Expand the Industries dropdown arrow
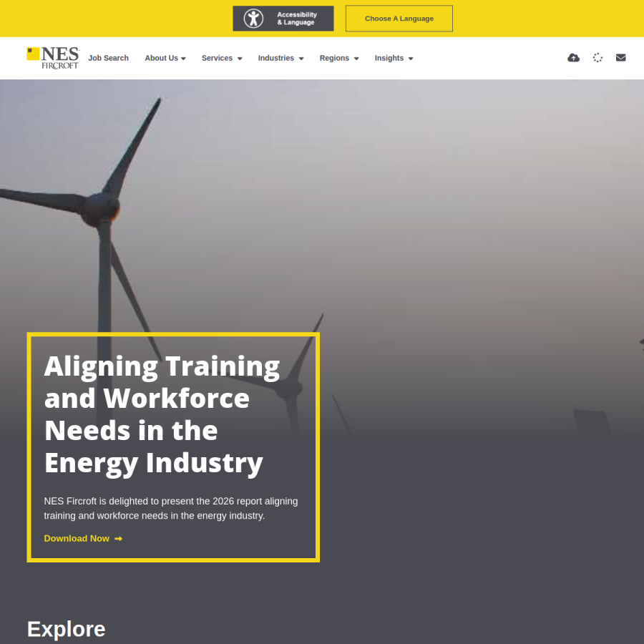Screen dimensions: 644x644 pyautogui.click(x=301, y=59)
